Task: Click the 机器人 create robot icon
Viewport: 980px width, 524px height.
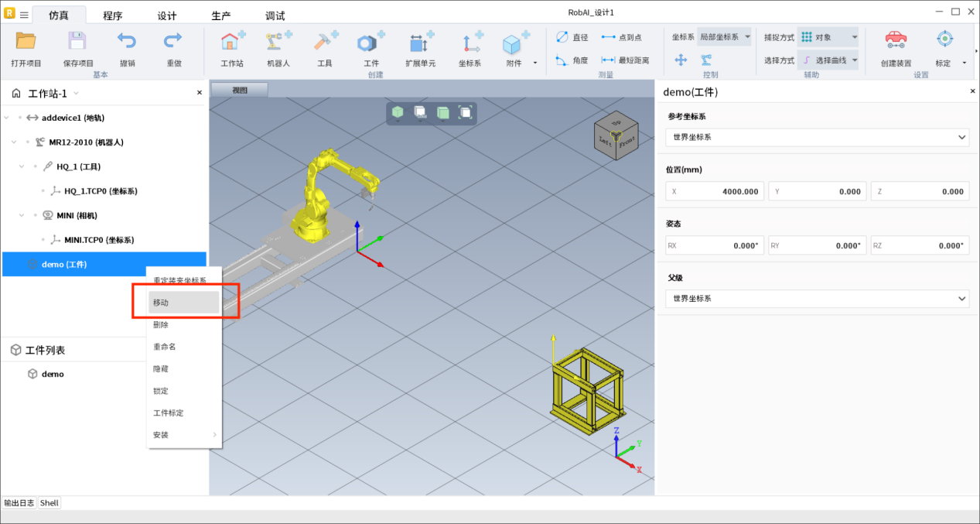Action: pyautogui.click(x=278, y=43)
